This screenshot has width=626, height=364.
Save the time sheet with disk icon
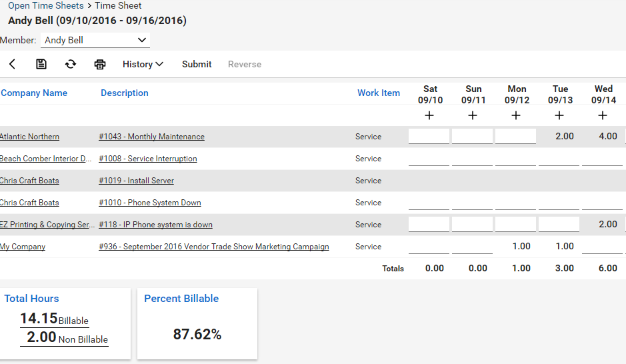coord(41,65)
